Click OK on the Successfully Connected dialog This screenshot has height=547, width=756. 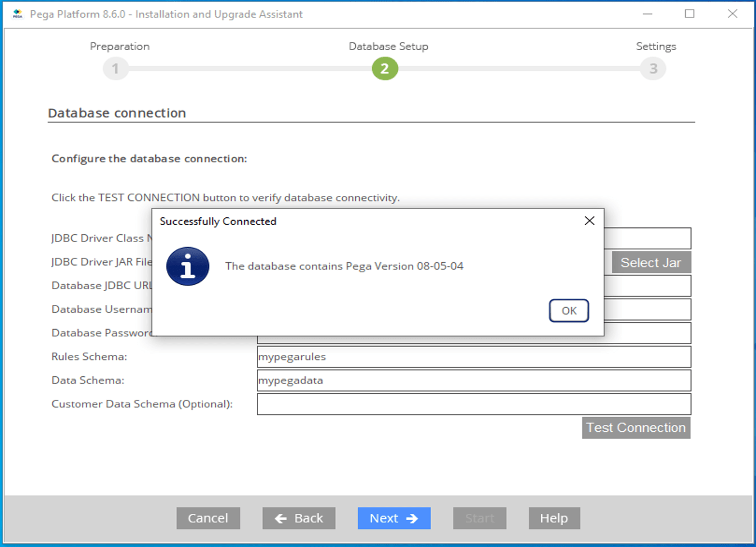569,311
